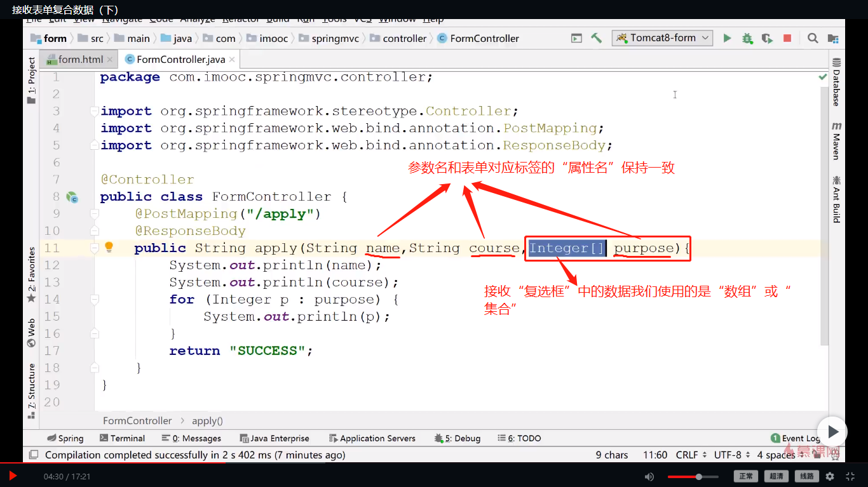Open Search Everywhere magnifier icon
The height and width of the screenshot is (487, 868).
pos(813,39)
